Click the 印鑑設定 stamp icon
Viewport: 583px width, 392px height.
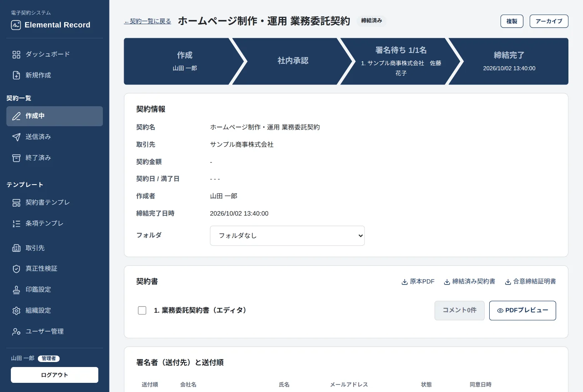16,290
